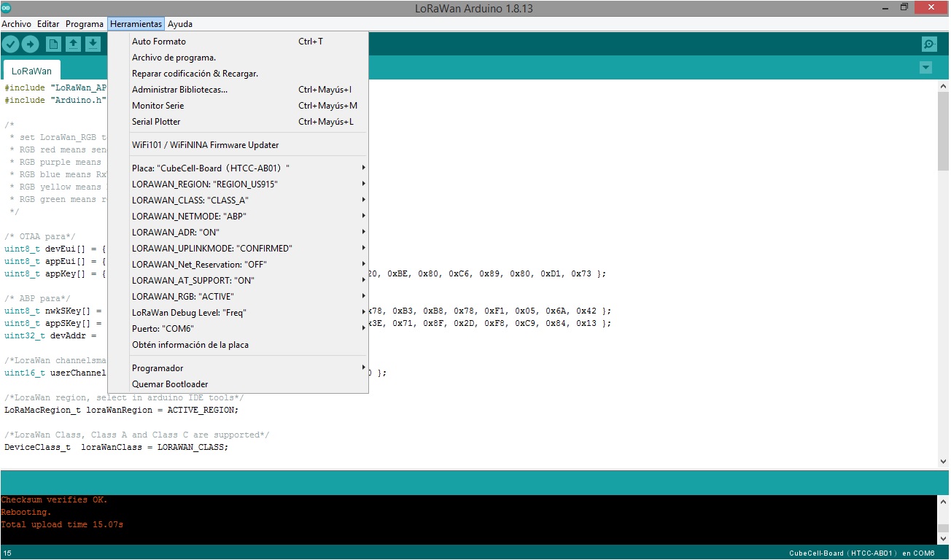
Task: Minimize the Arduino window
Action: click(885, 7)
